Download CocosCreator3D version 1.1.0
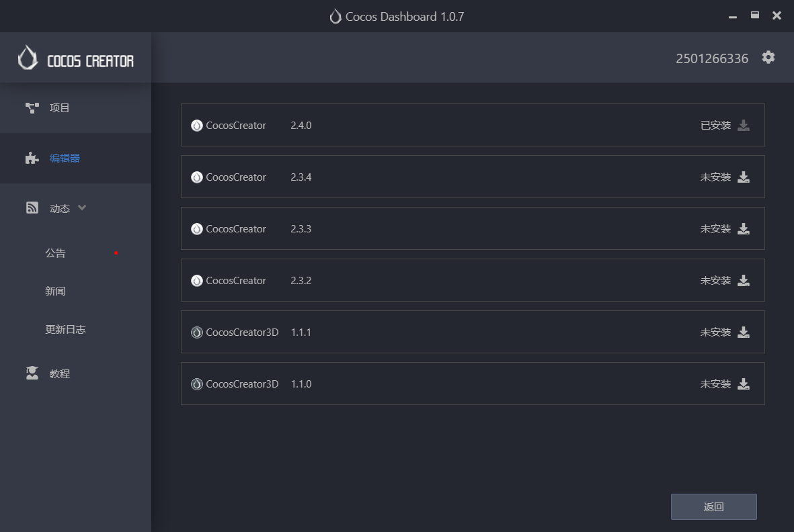Screen dimensions: 794x532 (x=743, y=384)
